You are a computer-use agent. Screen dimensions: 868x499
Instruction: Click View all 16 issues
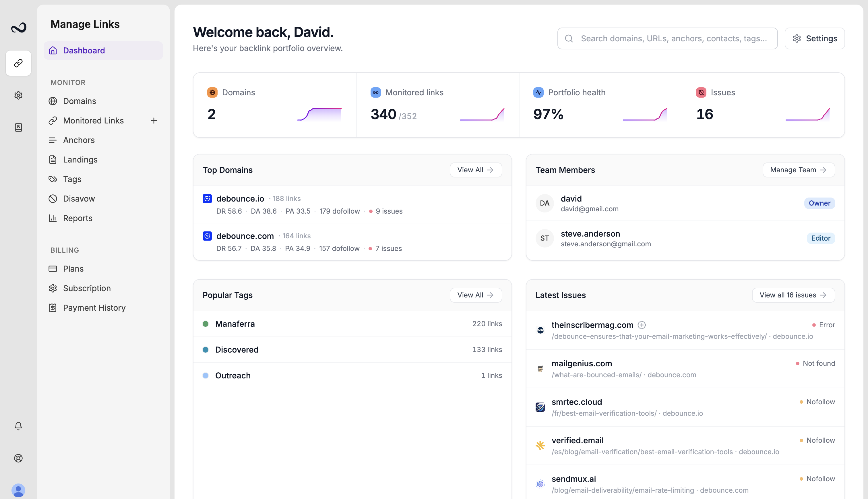point(793,295)
